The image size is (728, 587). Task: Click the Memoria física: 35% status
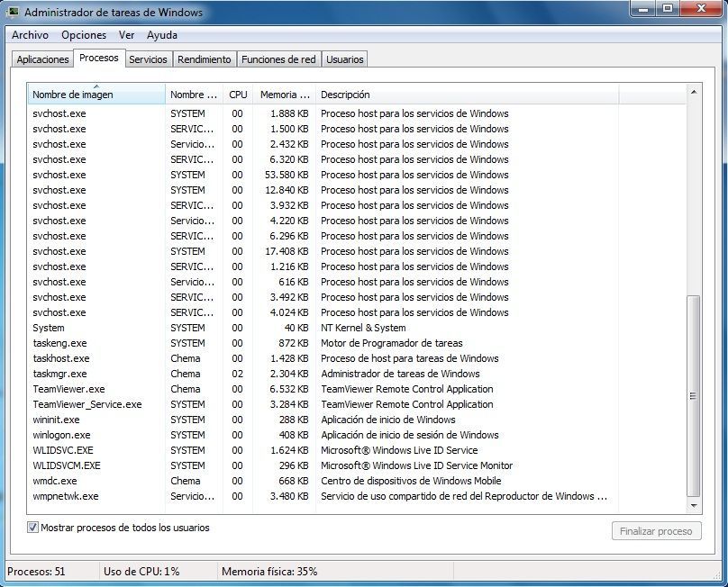[x=269, y=571]
